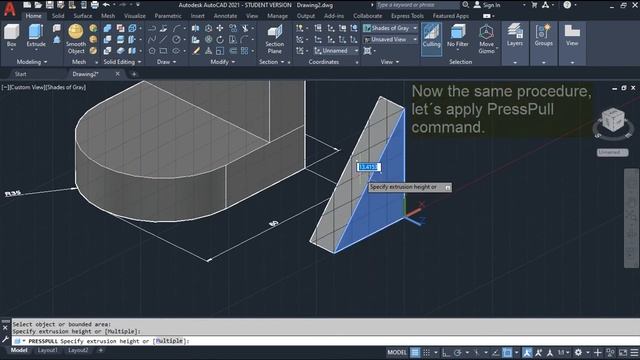Screen dimensions: 640x360
Task: Toggle 2D object snap in status bar
Action: tap(507, 353)
